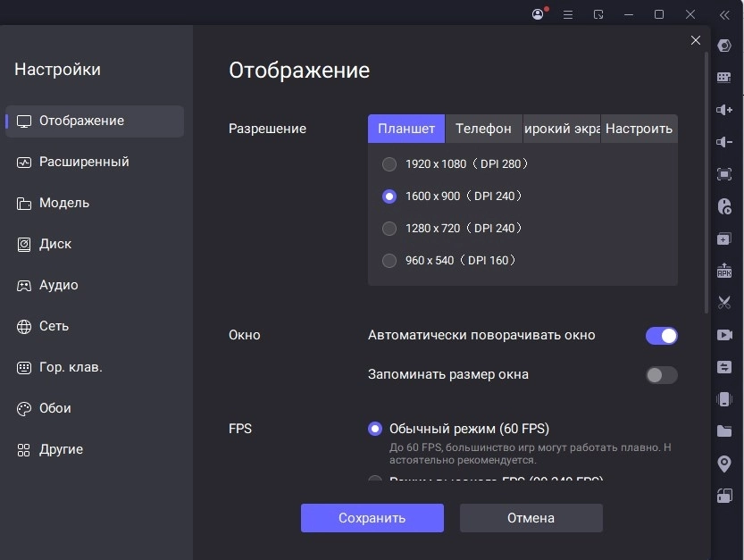744x560 pixels.
Task: Click the user account icon in title bar
Action: [x=538, y=14]
